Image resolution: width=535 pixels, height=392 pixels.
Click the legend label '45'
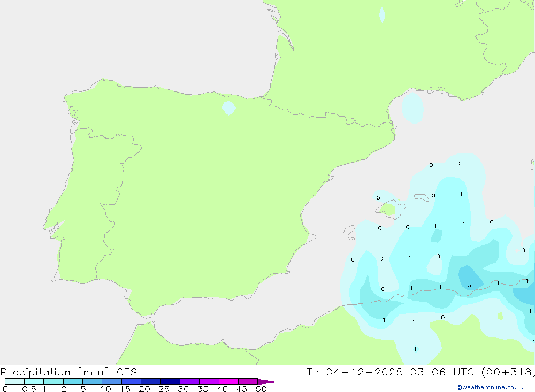point(242,389)
